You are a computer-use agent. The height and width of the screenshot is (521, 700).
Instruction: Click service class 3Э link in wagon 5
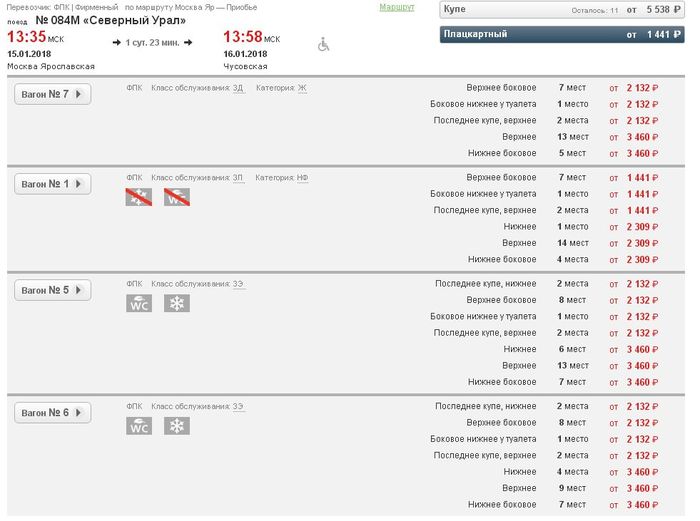[x=237, y=283]
